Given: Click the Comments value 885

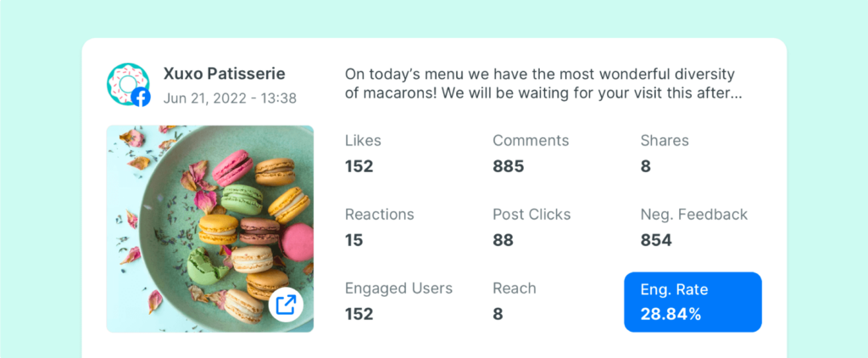Looking at the screenshot, I should (509, 166).
